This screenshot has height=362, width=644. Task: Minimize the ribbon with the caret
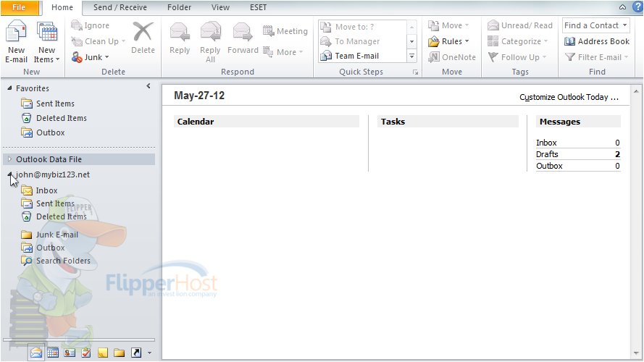coord(623,7)
